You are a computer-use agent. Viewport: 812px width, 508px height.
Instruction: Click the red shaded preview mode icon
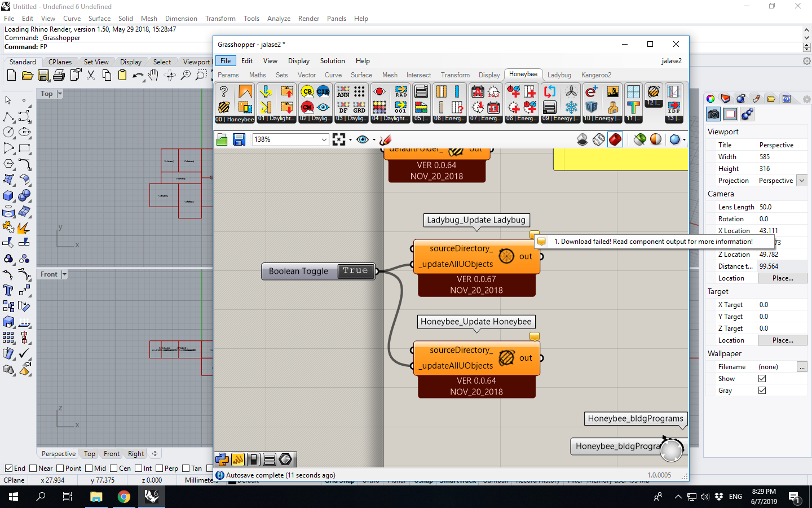[x=615, y=139]
